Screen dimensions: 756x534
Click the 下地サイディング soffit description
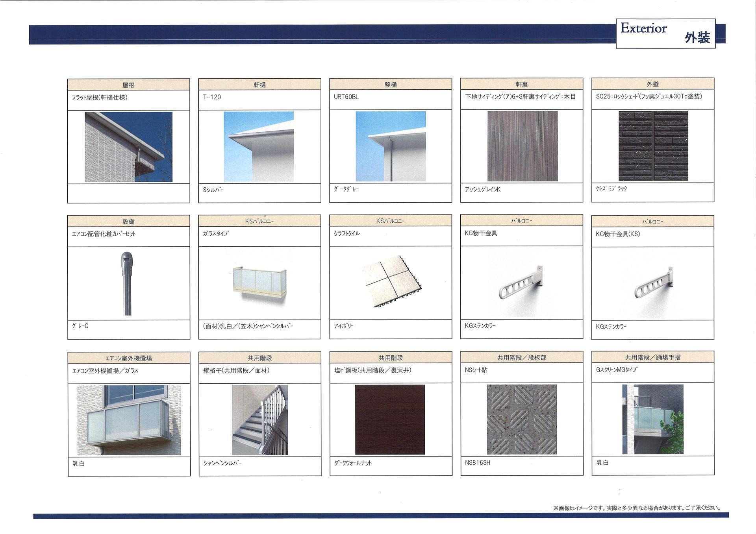pyautogui.click(x=520, y=96)
